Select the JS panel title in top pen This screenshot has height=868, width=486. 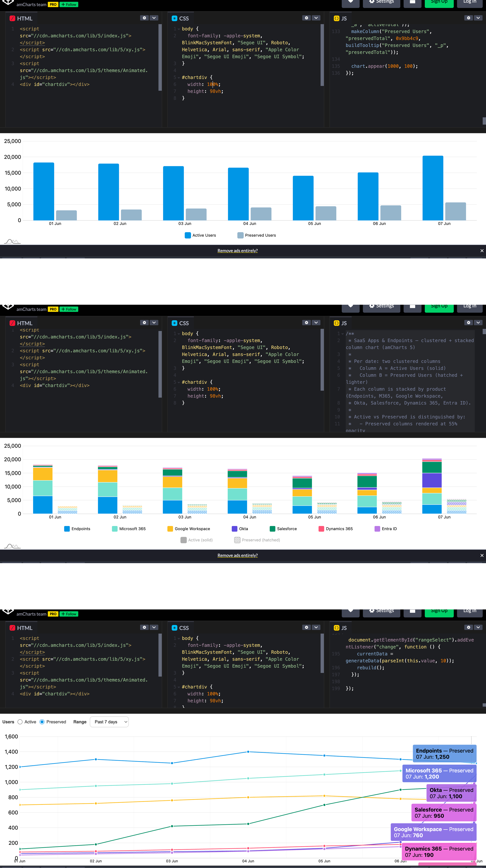click(344, 19)
